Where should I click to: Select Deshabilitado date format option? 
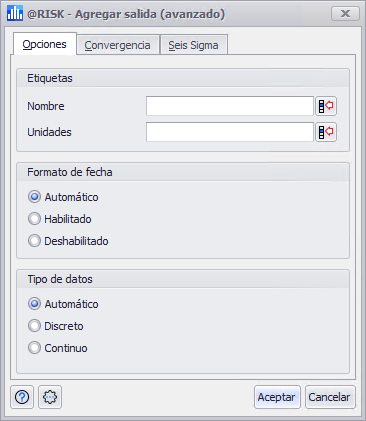coord(68,241)
